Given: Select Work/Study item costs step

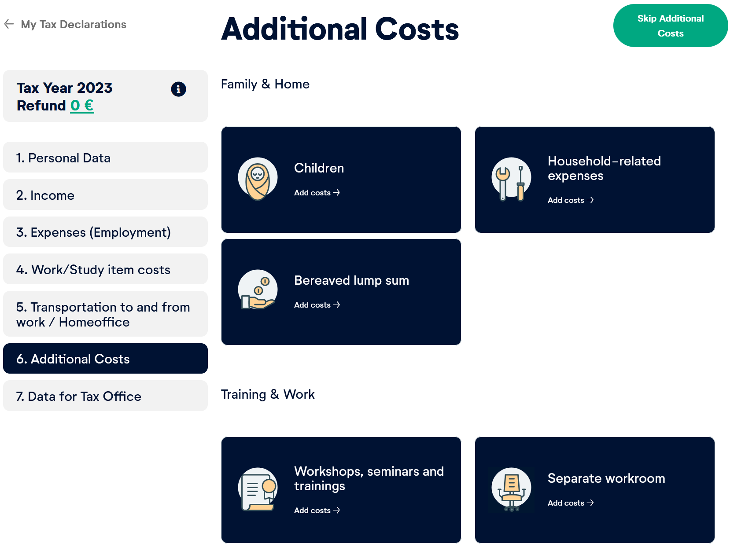Looking at the screenshot, I should 105,269.
